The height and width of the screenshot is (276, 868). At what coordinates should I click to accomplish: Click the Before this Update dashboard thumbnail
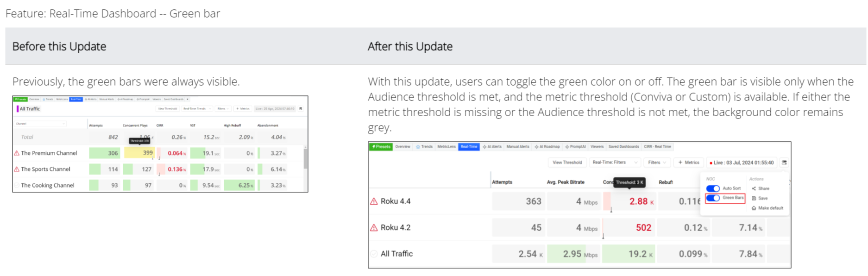(160, 144)
